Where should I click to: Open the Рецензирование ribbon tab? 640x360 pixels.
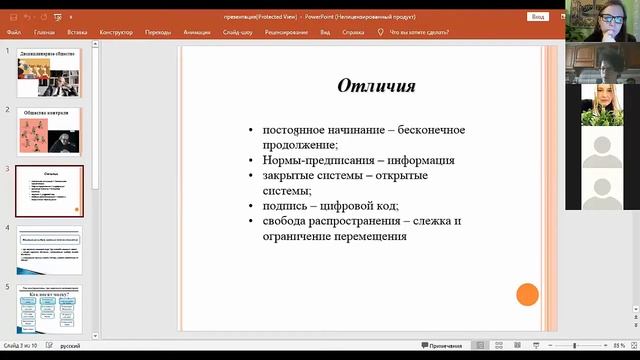point(286,32)
